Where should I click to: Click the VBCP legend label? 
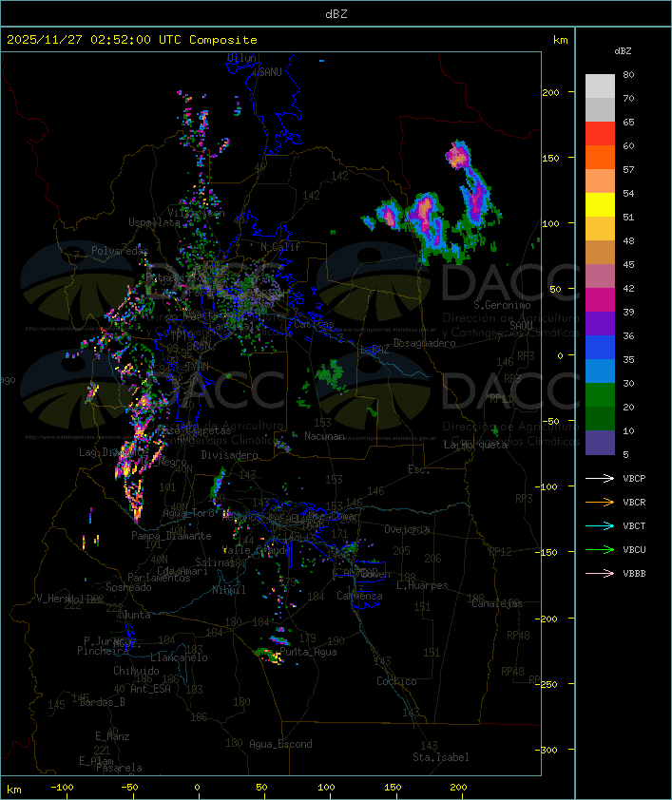coord(634,479)
